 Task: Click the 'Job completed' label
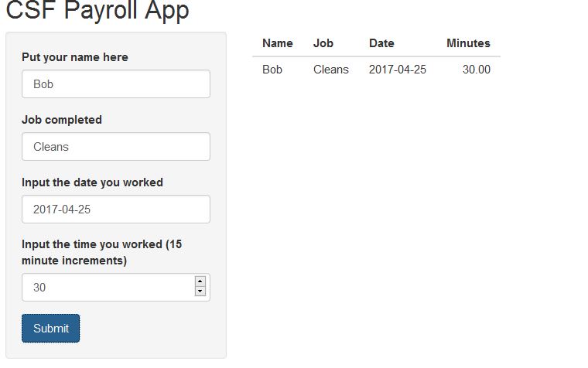pyautogui.click(x=62, y=120)
